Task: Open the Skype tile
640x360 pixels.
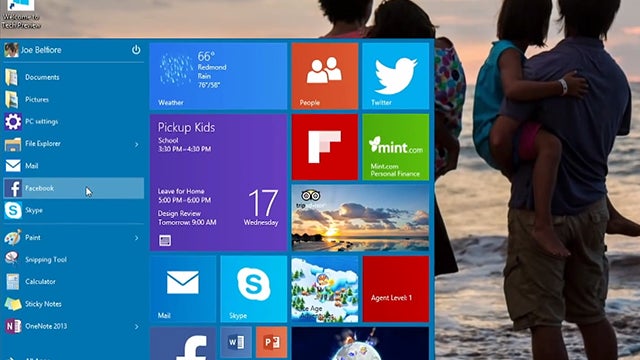Action: (x=254, y=289)
